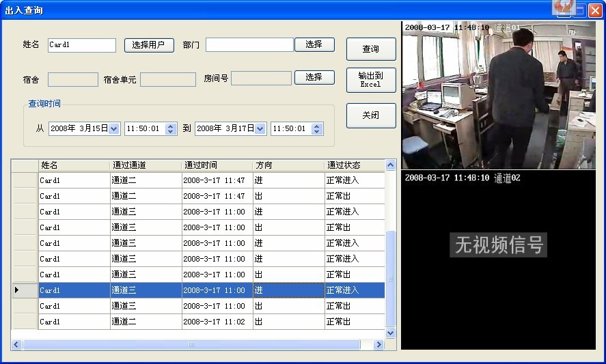Click the 通道02 无视频信号 video panel

(498, 260)
